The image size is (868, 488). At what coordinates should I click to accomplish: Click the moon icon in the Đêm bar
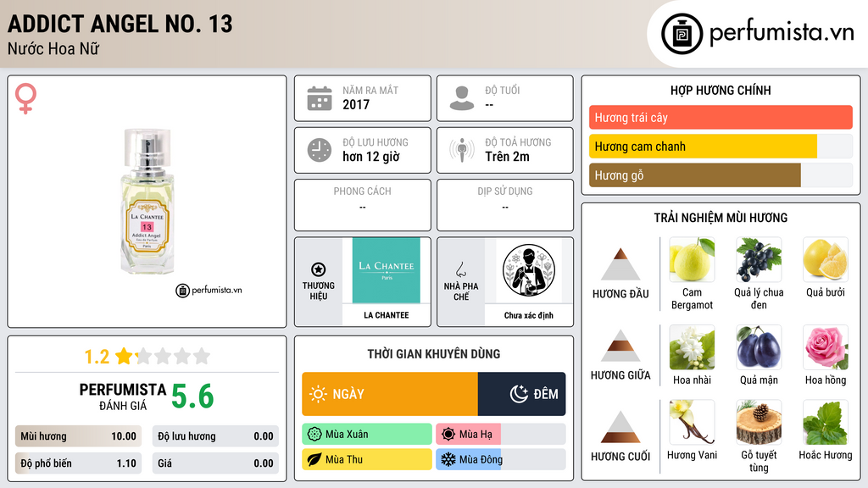click(519, 394)
